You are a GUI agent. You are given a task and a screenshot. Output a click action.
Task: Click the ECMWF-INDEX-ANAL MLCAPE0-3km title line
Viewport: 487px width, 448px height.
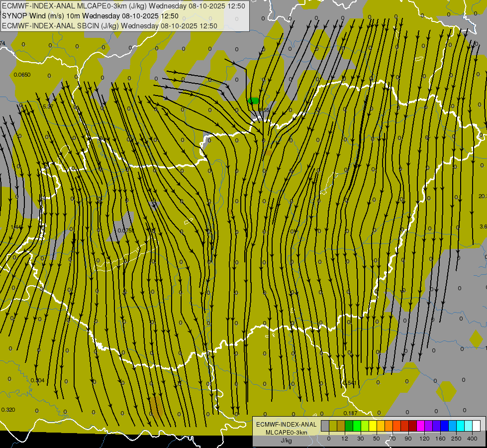tap(123, 6)
